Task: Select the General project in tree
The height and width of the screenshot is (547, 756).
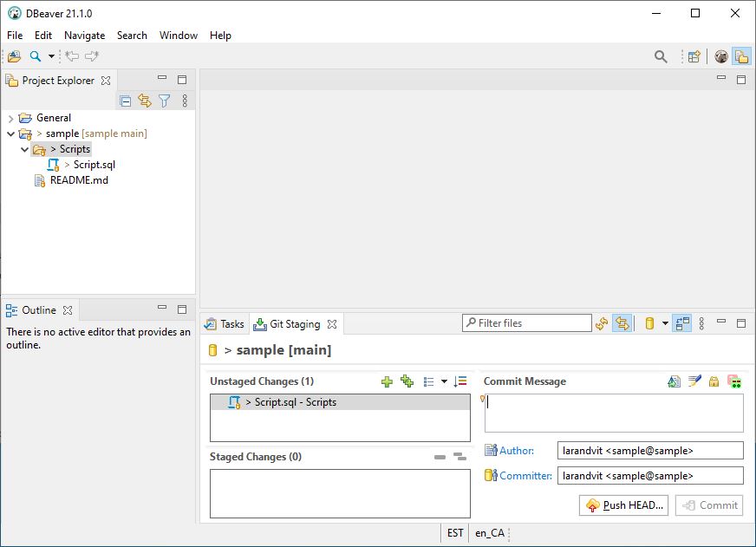Action: [54, 118]
